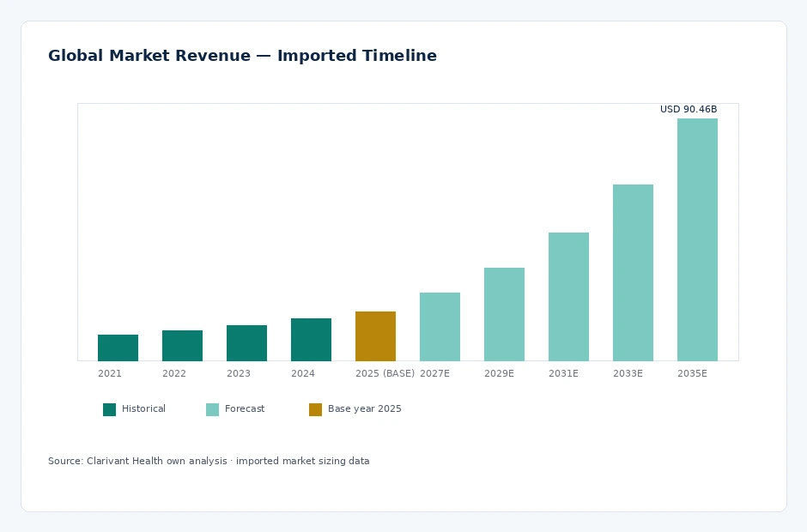Select the gold 2025 base year bar
The width and height of the screenshot is (807, 532).
(x=375, y=336)
